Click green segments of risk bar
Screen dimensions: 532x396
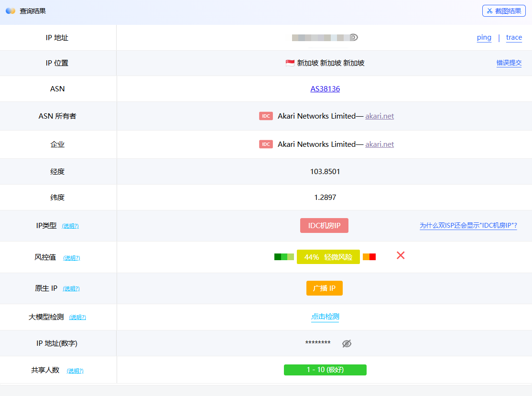(x=284, y=257)
